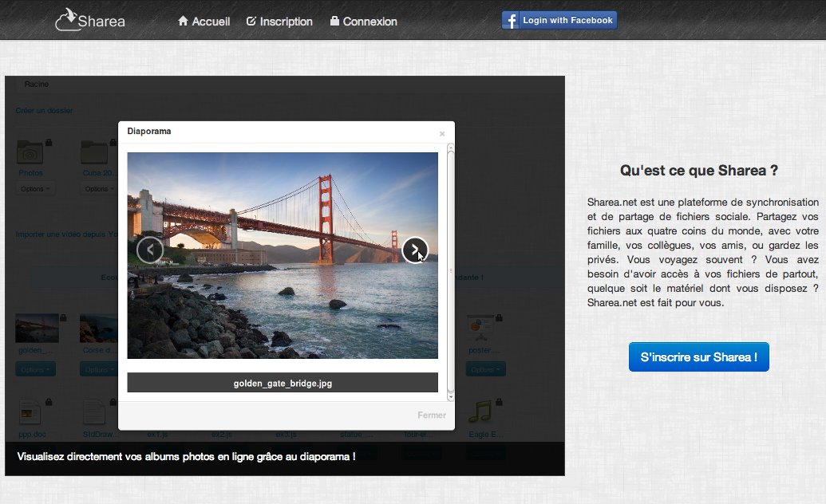Screen dimensions: 826x504
Task: Click Fermer in the Diaporama dialog
Action: [x=432, y=415]
